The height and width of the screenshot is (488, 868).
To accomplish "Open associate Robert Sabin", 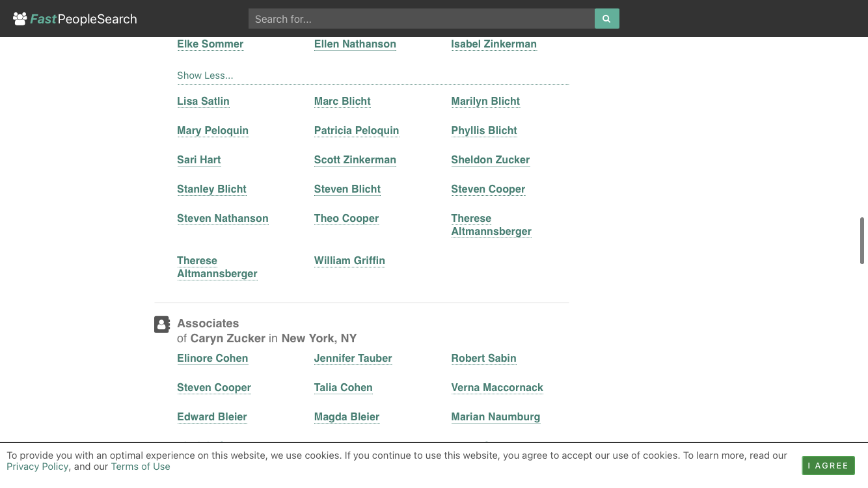I will coord(483,359).
